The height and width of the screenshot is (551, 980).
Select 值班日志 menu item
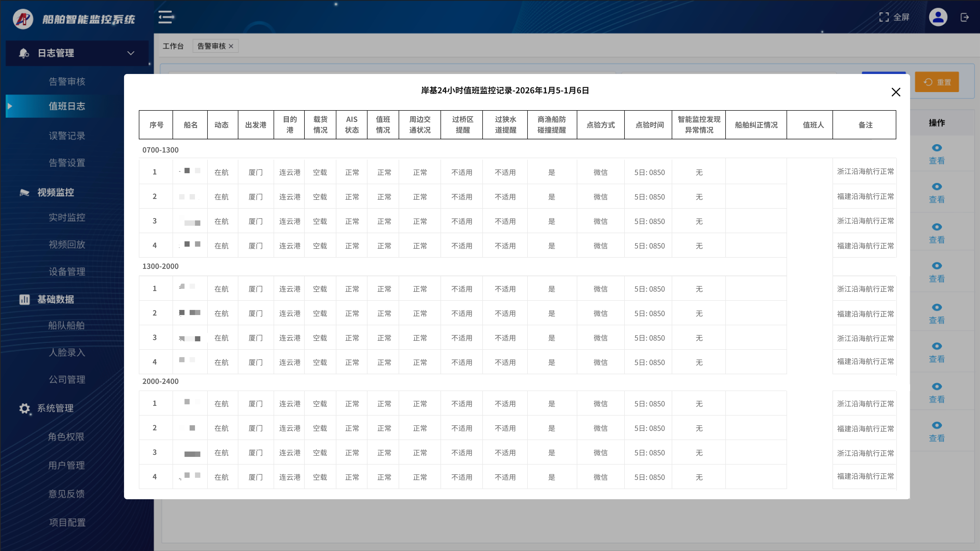67,106
